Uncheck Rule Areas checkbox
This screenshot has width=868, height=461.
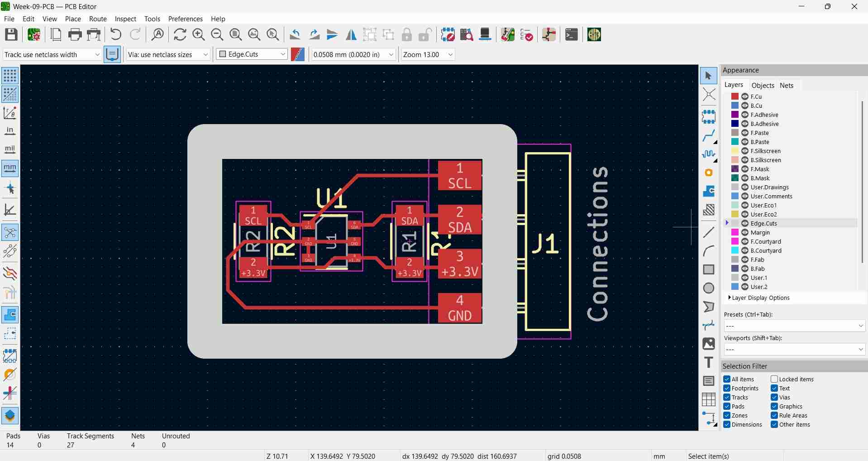[x=774, y=415]
